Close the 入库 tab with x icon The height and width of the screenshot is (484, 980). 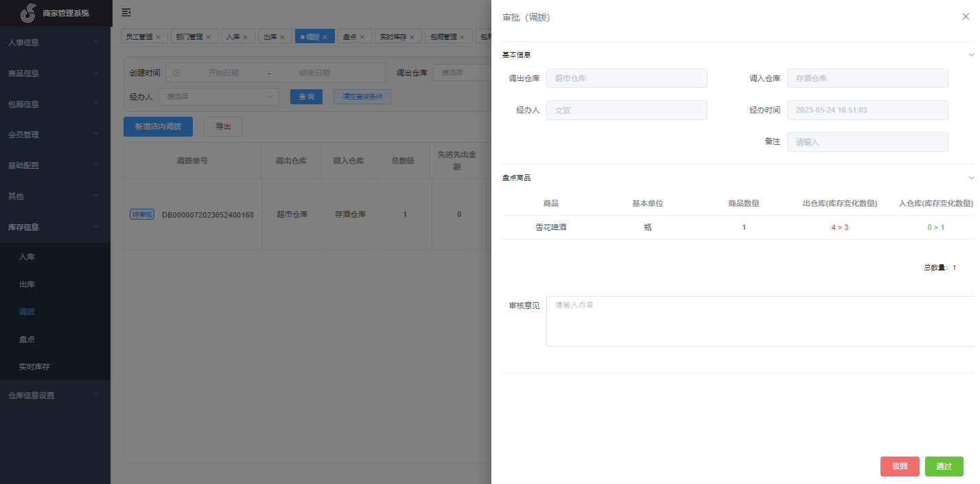coord(245,37)
